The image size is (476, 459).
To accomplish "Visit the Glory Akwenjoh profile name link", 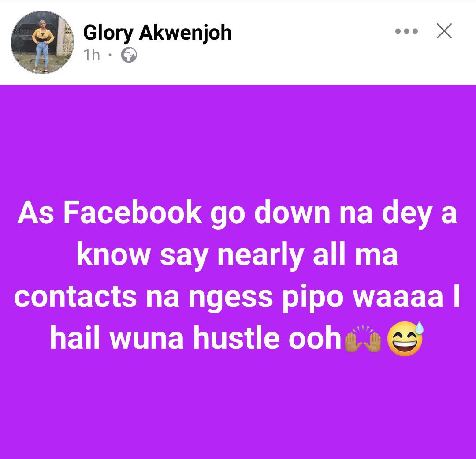I will click(157, 32).
